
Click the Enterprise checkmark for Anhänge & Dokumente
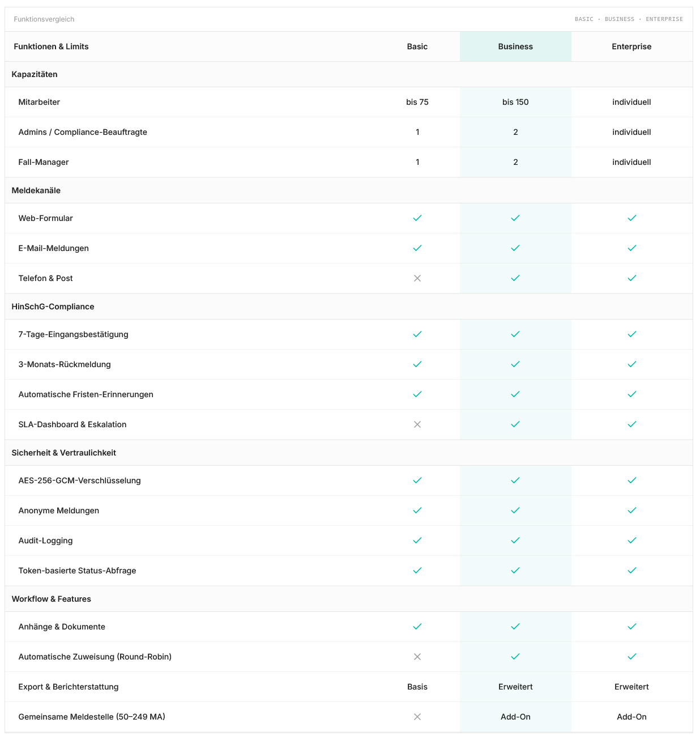click(x=632, y=627)
